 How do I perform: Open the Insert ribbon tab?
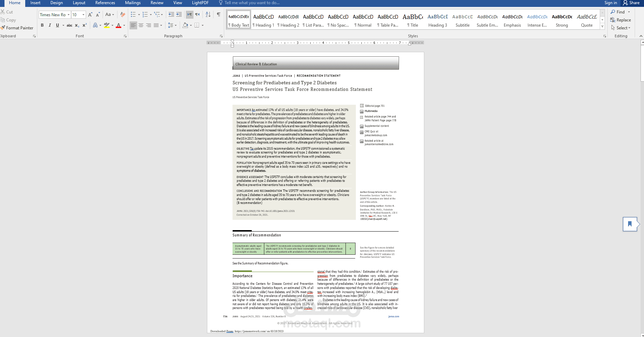(x=35, y=3)
